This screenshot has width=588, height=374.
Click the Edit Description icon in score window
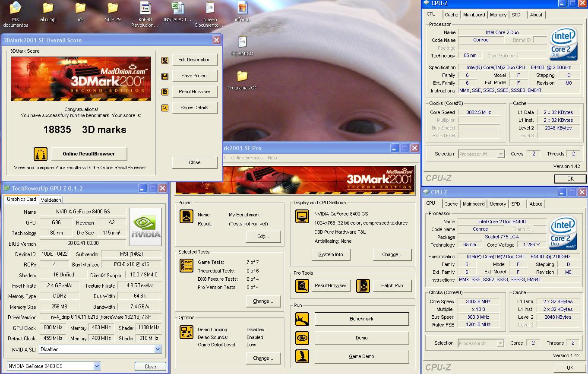(165, 60)
